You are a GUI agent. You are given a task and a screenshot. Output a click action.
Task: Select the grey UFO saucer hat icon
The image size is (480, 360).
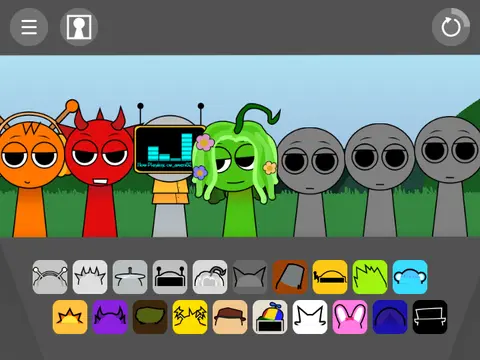click(130, 277)
